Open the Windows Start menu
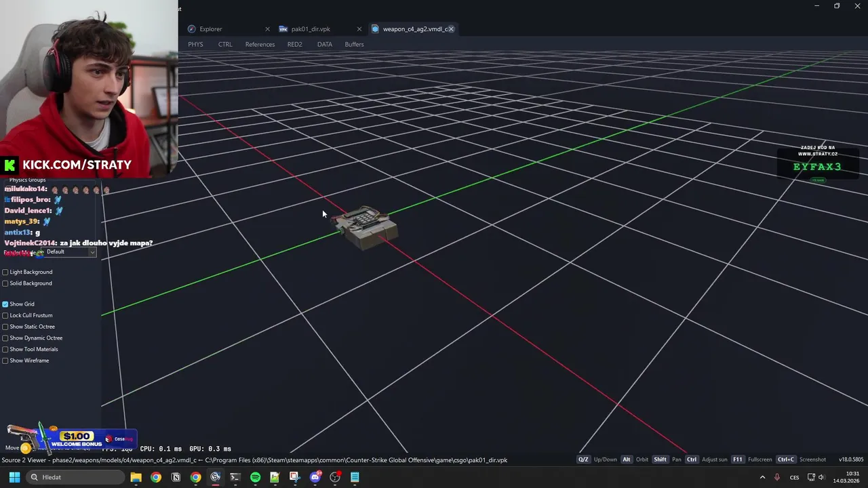 (x=14, y=477)
